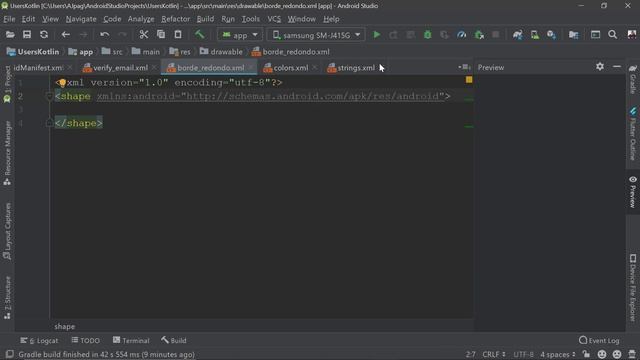Screen dimensions: 640x360
Task: Copy selection with the copy icon
Action: (161, 35)
